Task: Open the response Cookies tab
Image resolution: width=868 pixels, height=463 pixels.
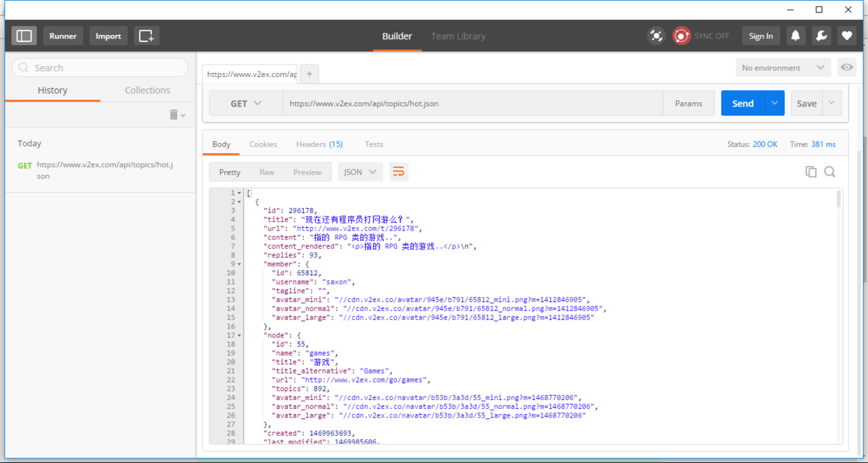Action: tap(263, 144)
